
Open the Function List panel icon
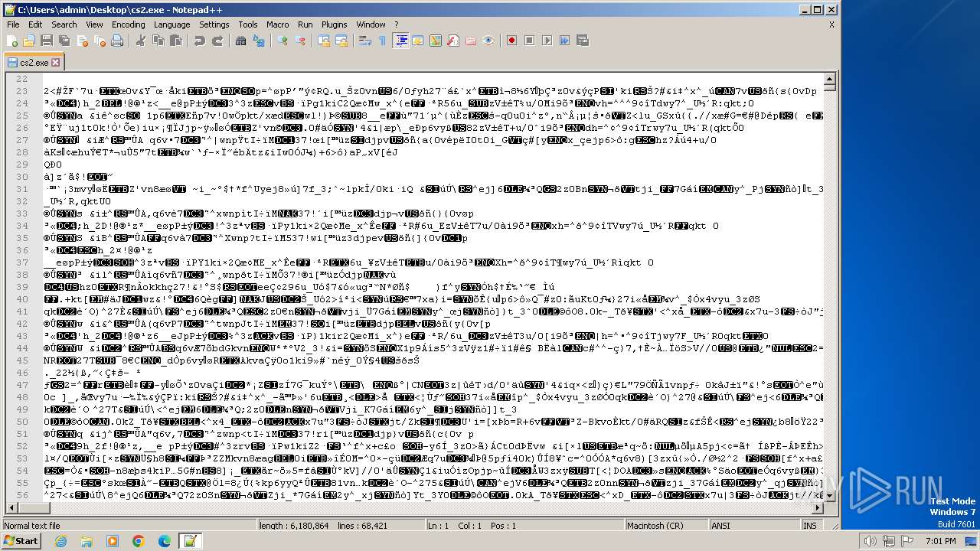pyautogui.click(x=453, y=41)
